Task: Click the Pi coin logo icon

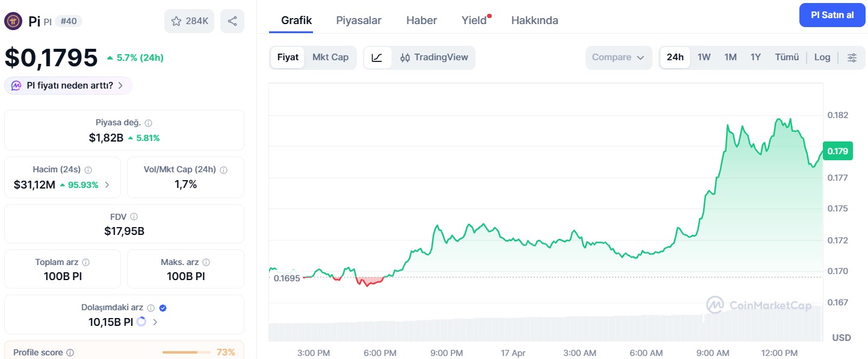Action: 13,21
